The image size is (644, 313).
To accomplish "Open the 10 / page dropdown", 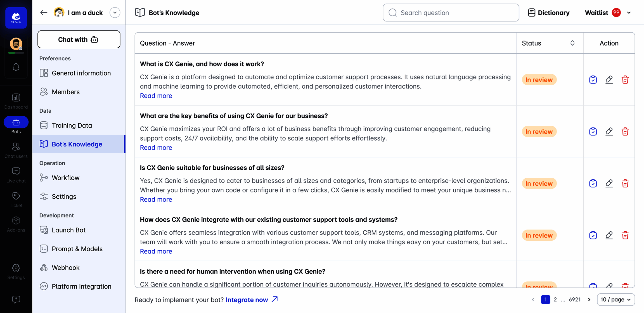I will click(616, 300).
